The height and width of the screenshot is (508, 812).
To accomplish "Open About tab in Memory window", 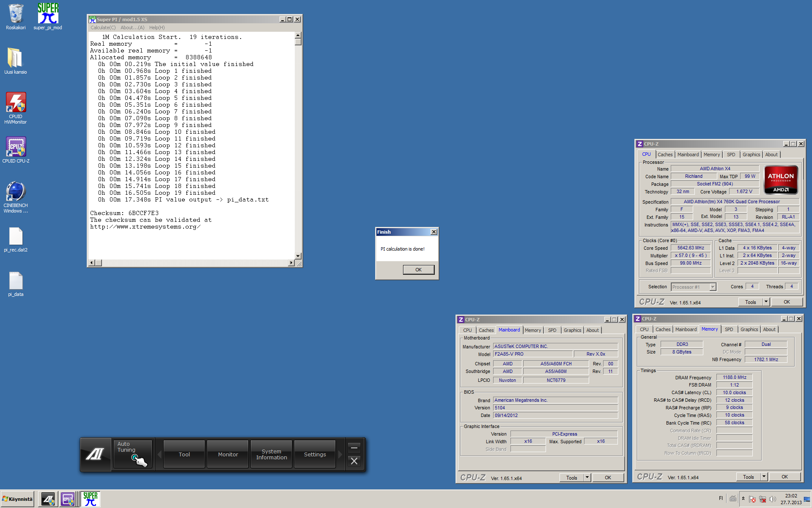I will click(x=769, y=329).
